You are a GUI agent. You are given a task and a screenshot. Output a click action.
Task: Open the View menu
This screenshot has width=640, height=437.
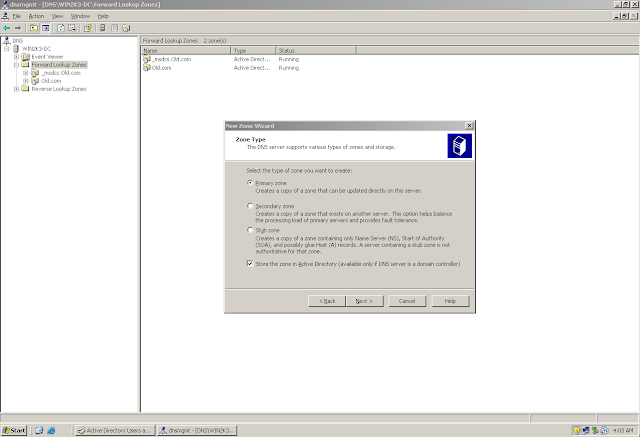[57, 16]
